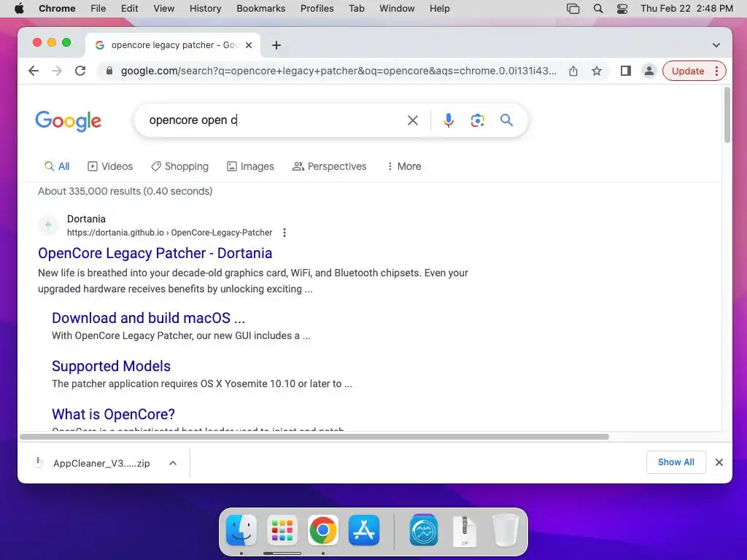
Task: Open the Supported Models link
Action: coord(111,366)
